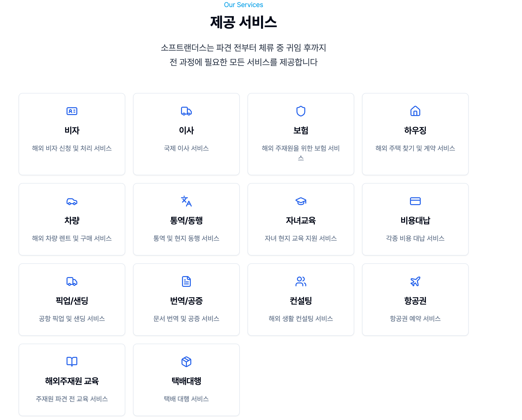Select the 하우징 service heading
522x420 pixels.
(415, 130)
